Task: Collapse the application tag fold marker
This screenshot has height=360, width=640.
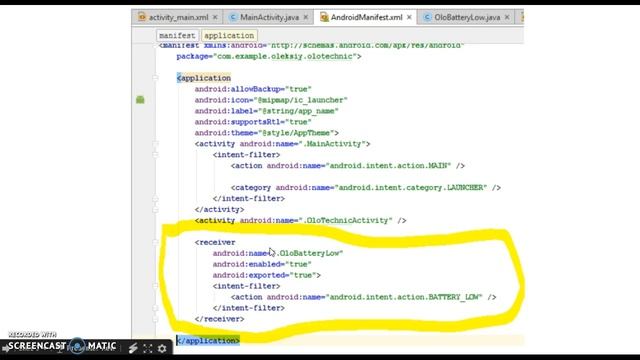Action: coord(155,78)
